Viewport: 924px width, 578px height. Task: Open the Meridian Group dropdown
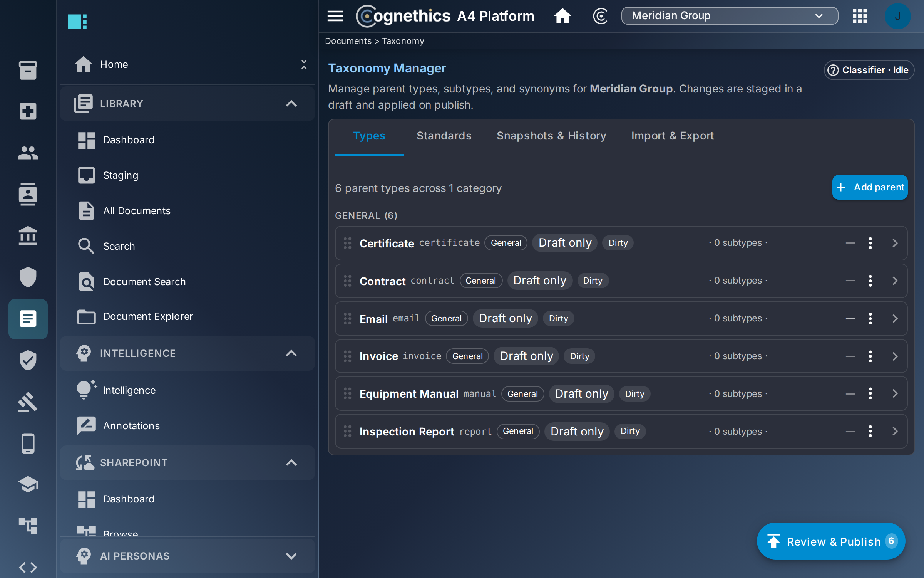pyautogui.click(x=730, y=16)
